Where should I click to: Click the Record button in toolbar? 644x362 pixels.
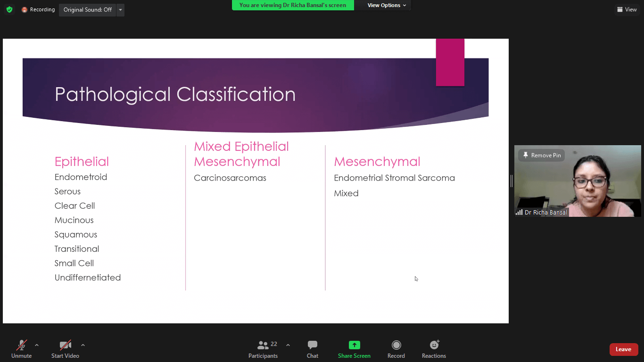click(x=396, y=349)
